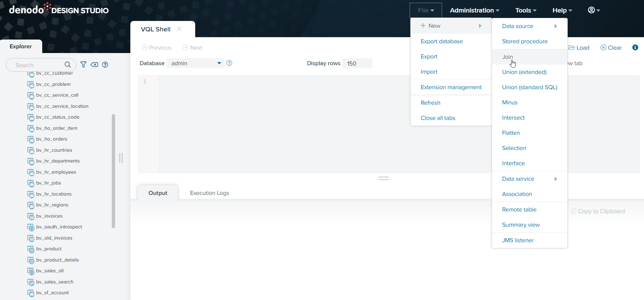Click the Explorer panel vertical scrollbar
The width and height of the screenshot is (644, 300).
pyautogui.click(x=113, y=171)
